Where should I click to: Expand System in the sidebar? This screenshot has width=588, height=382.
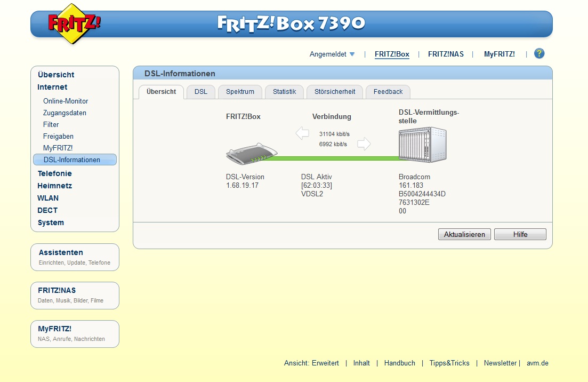pyautogui.click(x=51, y=222)
